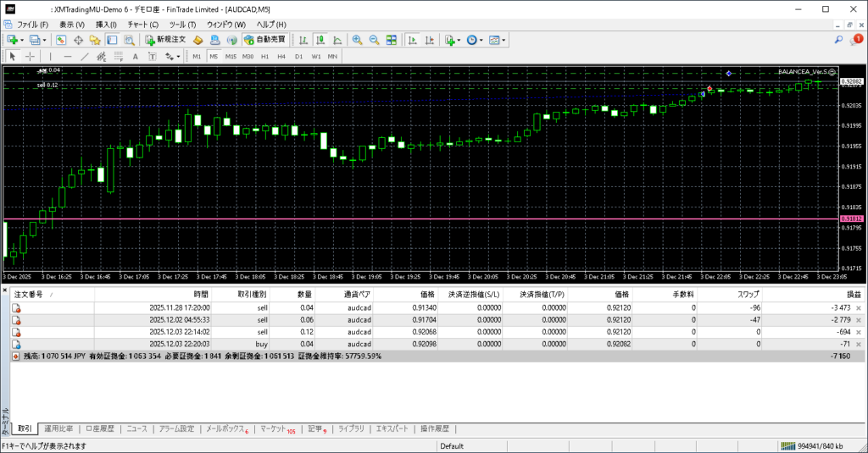Click the Zoom Out magnifier icon

tap(374, 40)
